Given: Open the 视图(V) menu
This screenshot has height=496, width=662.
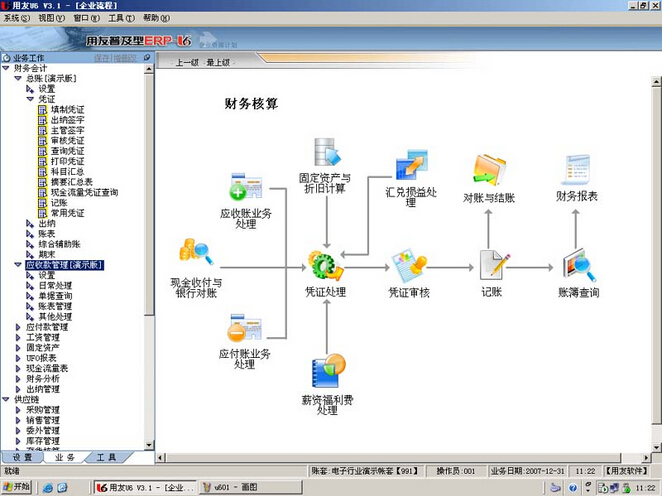Looking at the screenshot, I should point(52,18).
